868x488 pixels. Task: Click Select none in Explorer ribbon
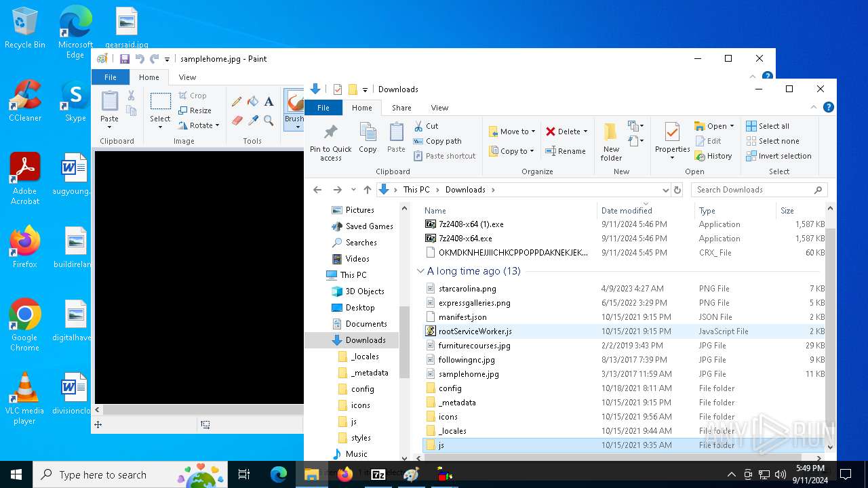[772, 141]
